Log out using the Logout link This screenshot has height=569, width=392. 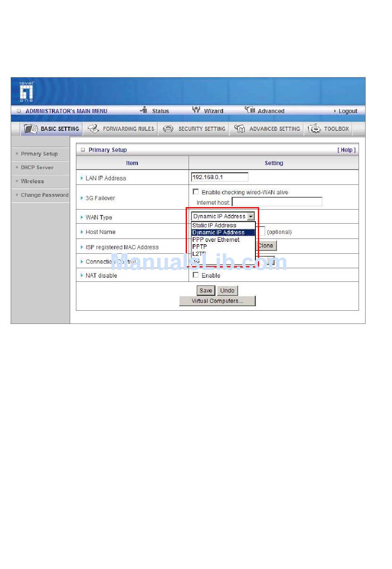pyautogui.click(x=348, y=111)
